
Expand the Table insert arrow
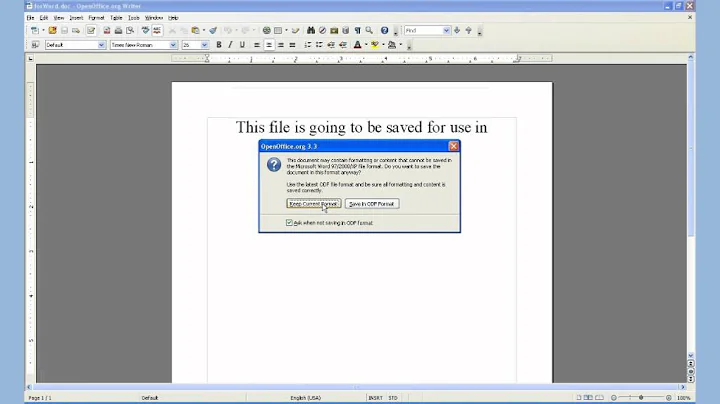(x=286, y=30)
